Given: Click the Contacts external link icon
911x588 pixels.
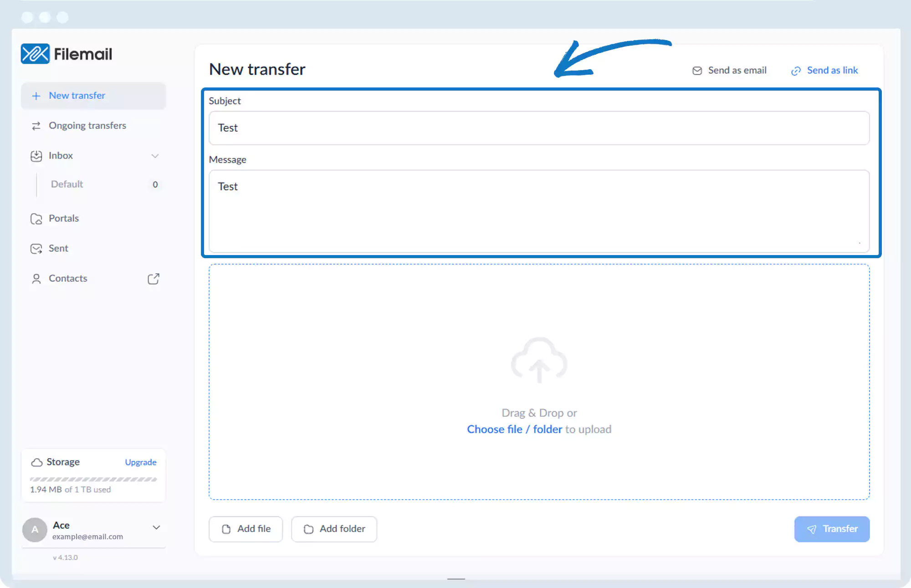Looking at the screenshot, I should 154,279.
